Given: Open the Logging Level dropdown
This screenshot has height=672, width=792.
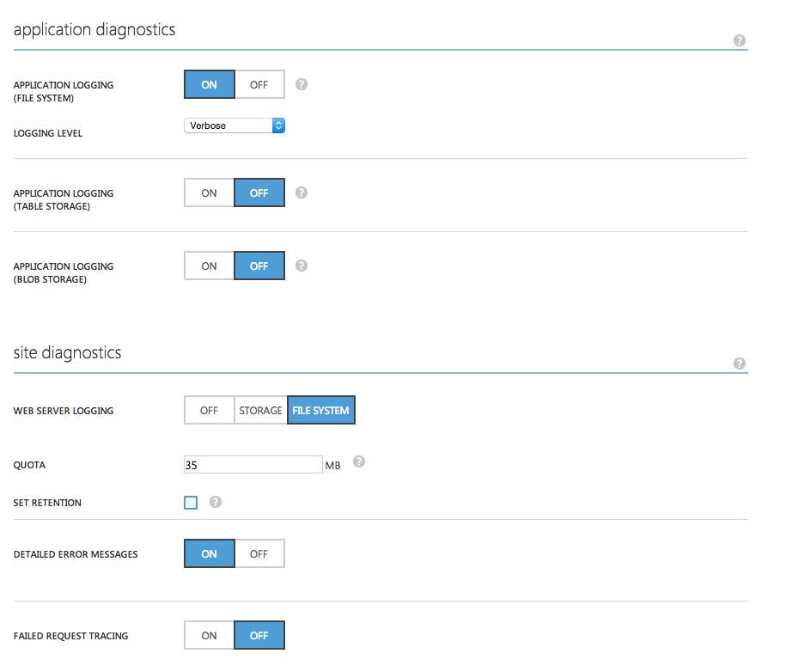Looking at the screenshot, I should 235,125.
